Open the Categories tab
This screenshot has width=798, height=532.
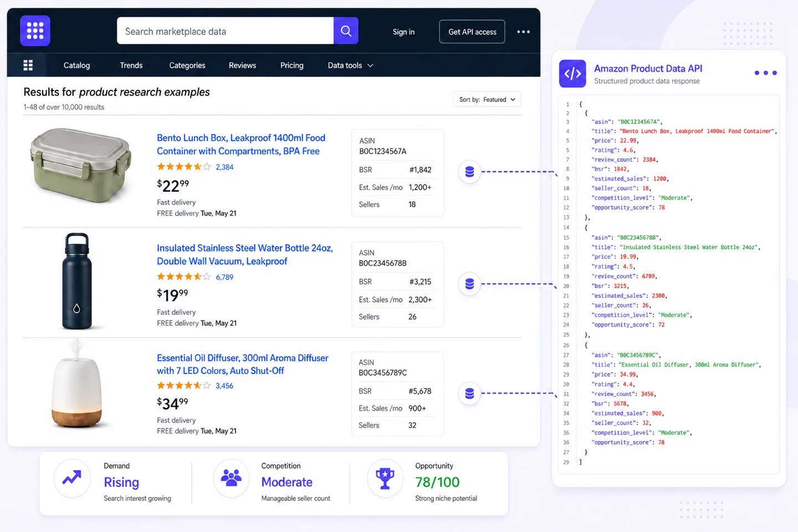[187, 65]
